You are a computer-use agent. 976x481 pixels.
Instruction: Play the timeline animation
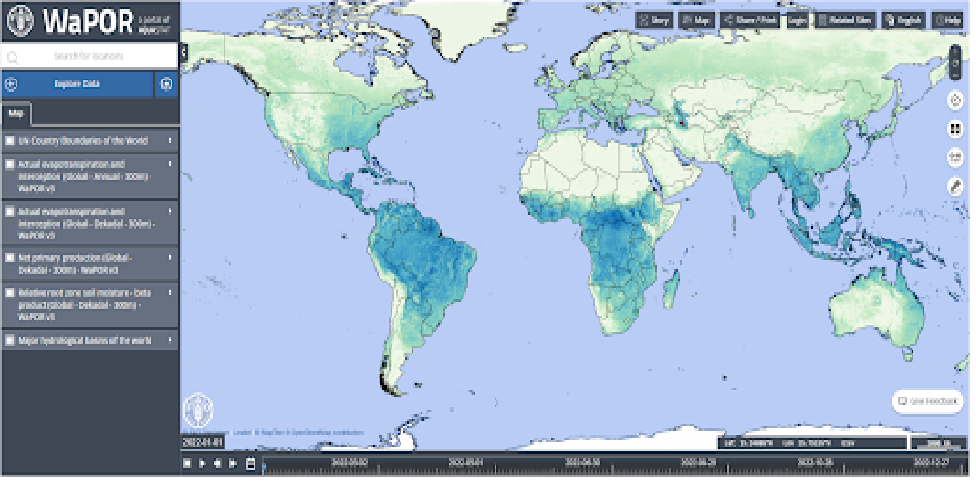click(202, 465)
